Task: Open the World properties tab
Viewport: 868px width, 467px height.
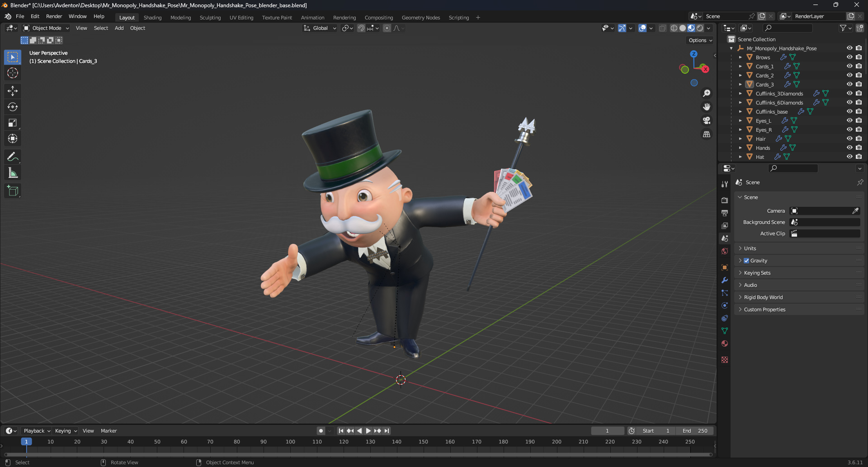Action: pos(725,251)
